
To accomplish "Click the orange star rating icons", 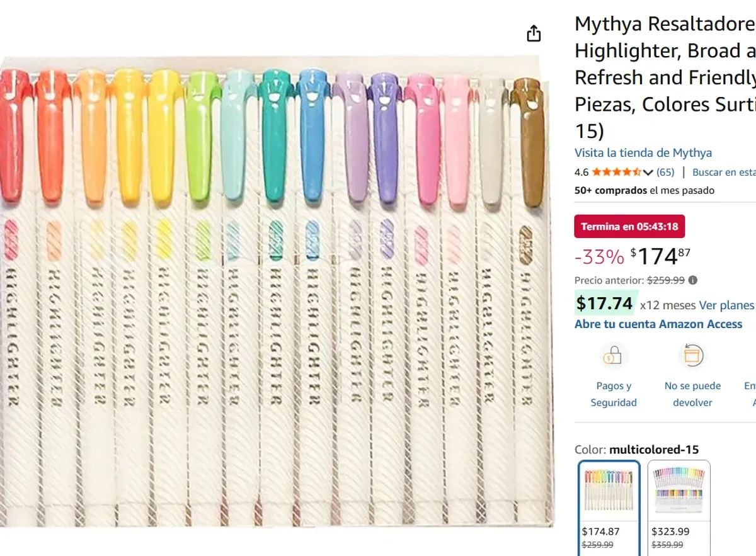I will coord(616,172).
